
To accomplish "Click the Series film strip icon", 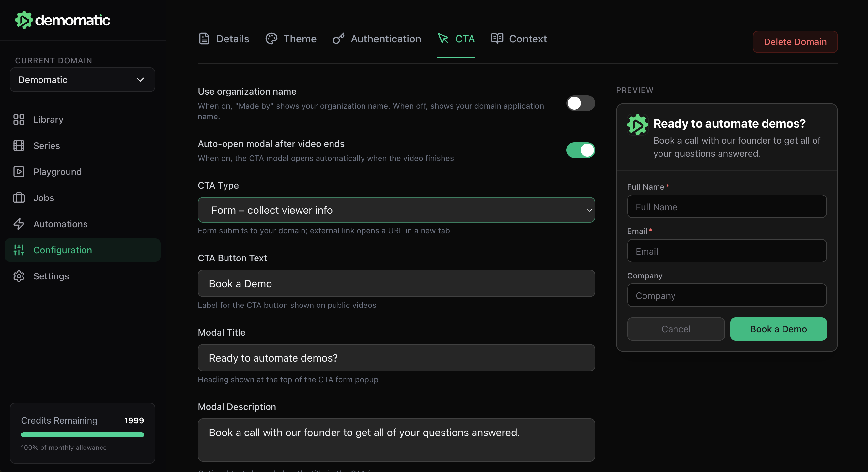I will coord(19,146).
